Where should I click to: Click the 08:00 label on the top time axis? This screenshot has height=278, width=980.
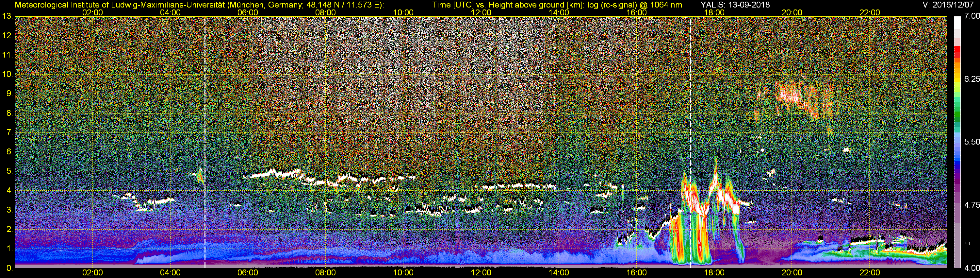coord(326,12)
